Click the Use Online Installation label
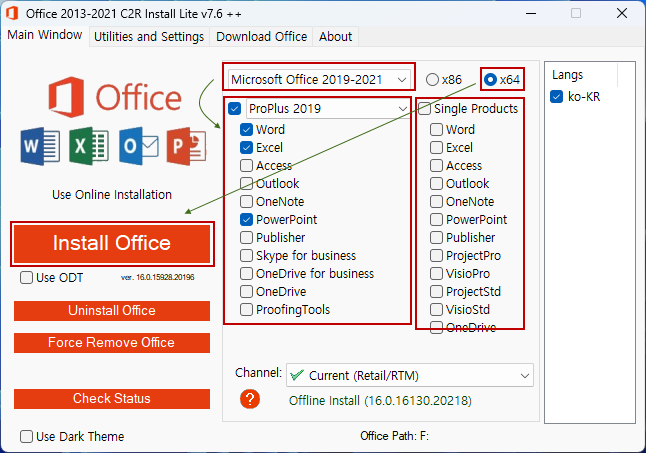This screenshot has height=453, width=646. [112, 194]
